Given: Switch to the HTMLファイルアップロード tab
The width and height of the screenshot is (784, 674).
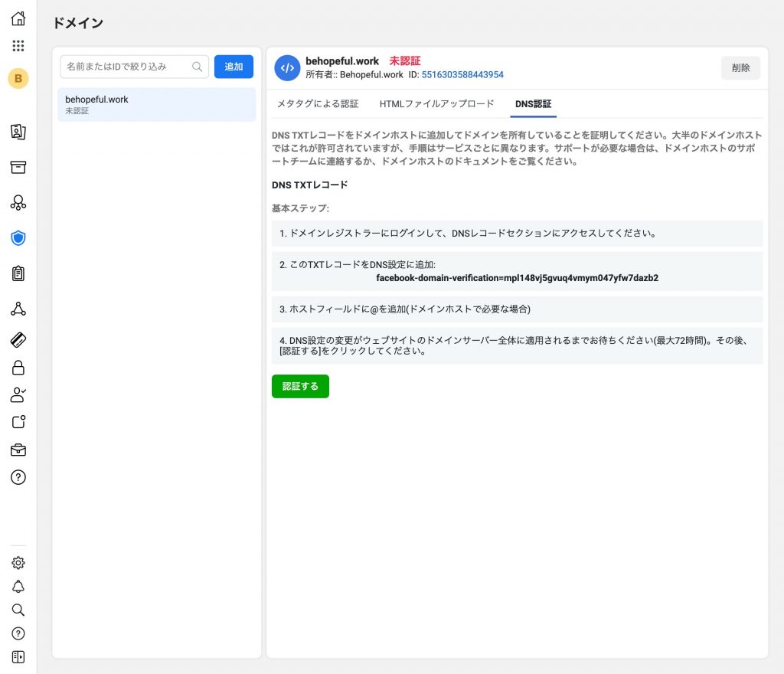Looking at the screenshot, I should tap(436, 104).
